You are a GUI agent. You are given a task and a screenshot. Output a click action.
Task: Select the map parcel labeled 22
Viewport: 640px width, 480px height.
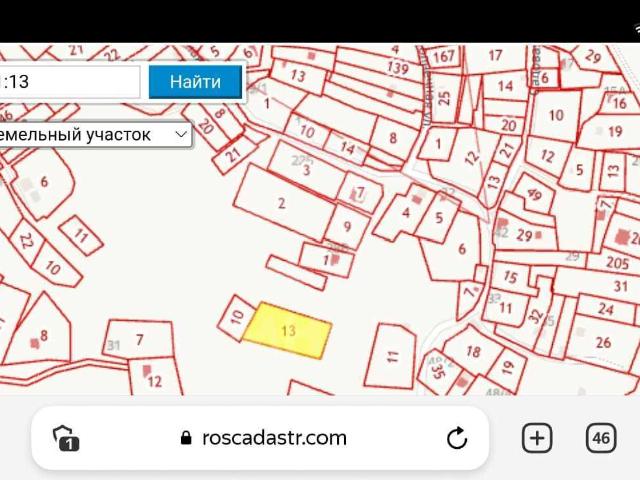click(x=26, y=241)
